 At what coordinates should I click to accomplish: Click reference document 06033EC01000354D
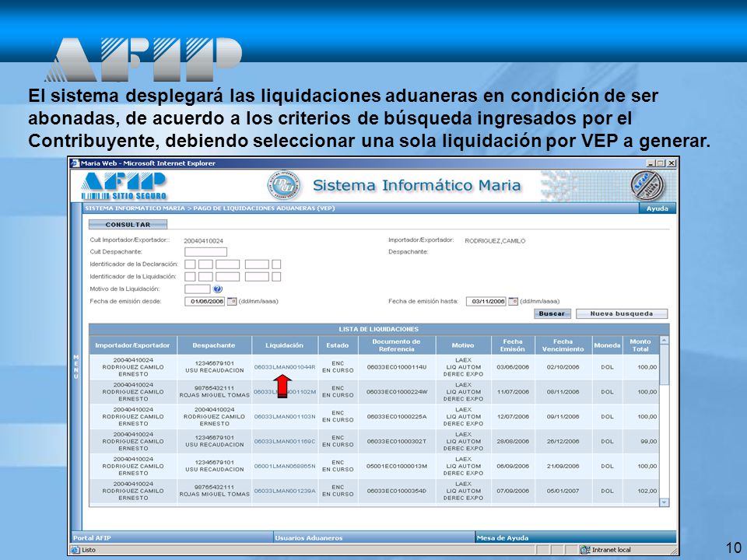396,491
